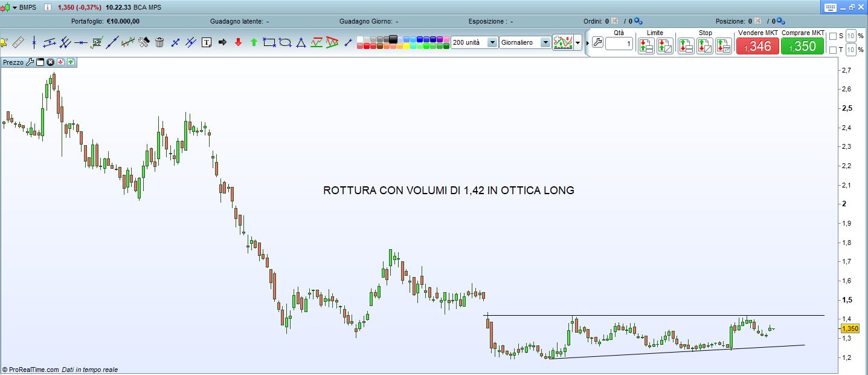The height and width of the screenshot is (375, 868).
Task: Pick the green up arrow drawing tool
Action: (x=254, y=42)
